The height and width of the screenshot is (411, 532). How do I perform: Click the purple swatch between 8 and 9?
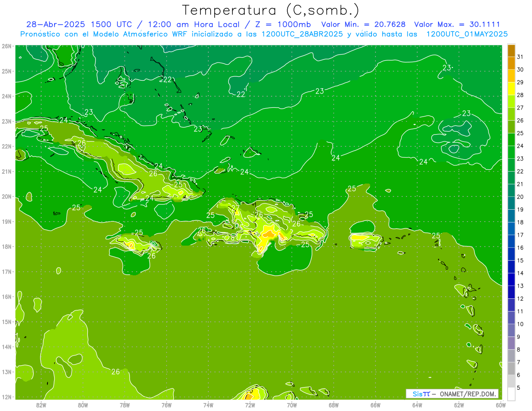click(x=511, y=343)
